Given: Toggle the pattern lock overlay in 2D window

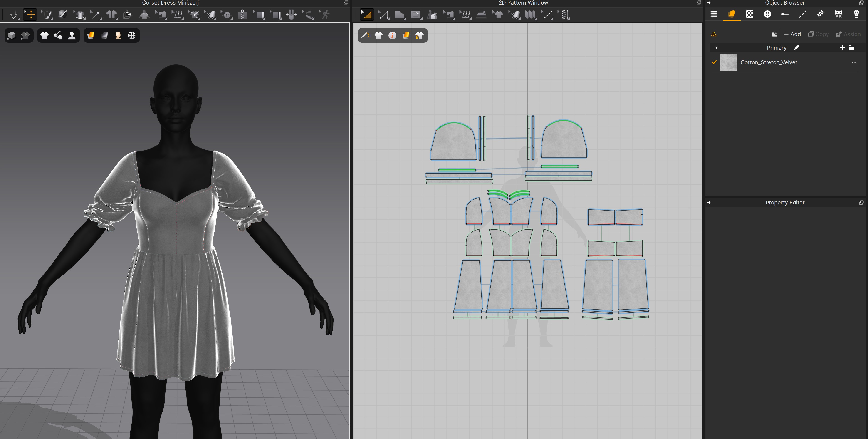Looking at the screenshot, I should tap(419, 35).
